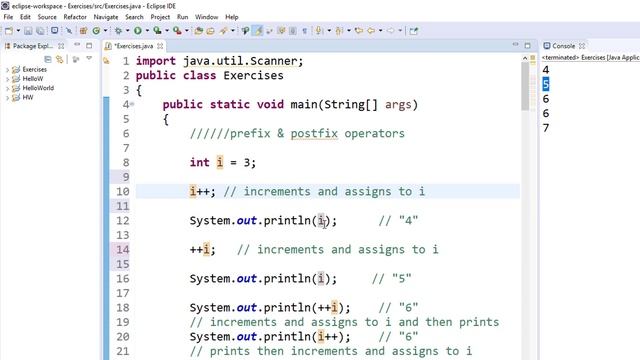Click the Search flashlight toolbar icon
Screen dimensions: 640x360
[x=223, y=31]
